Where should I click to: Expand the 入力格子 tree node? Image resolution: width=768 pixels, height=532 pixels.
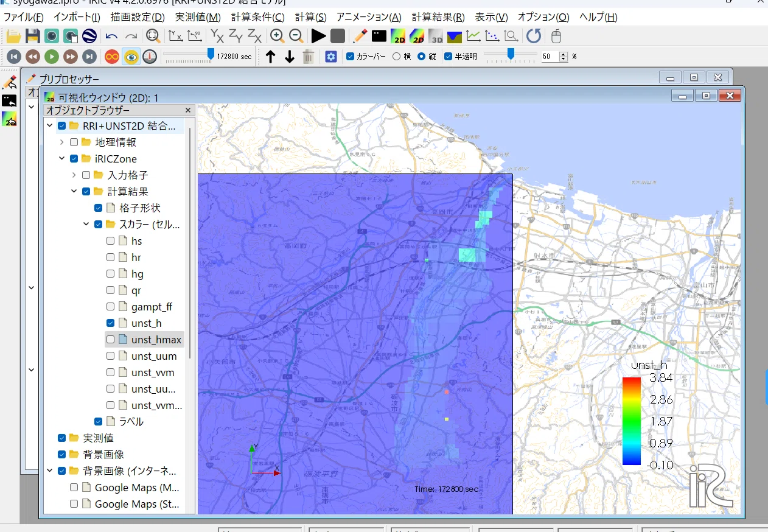point(74,175)
